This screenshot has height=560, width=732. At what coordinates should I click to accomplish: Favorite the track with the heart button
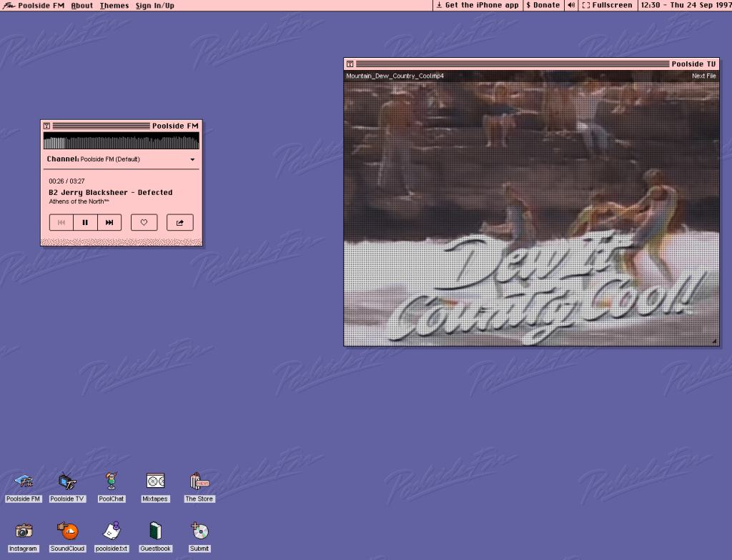pos(144,223)
